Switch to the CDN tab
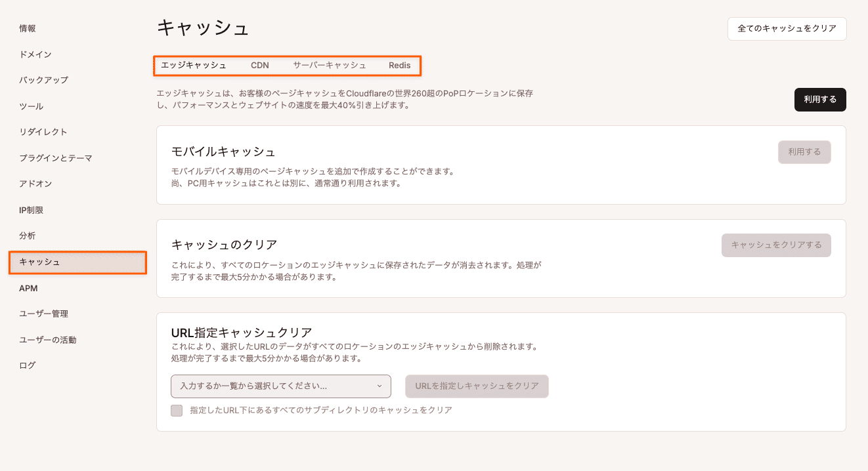The image size is (868, 471). click(x=260, y=65)
